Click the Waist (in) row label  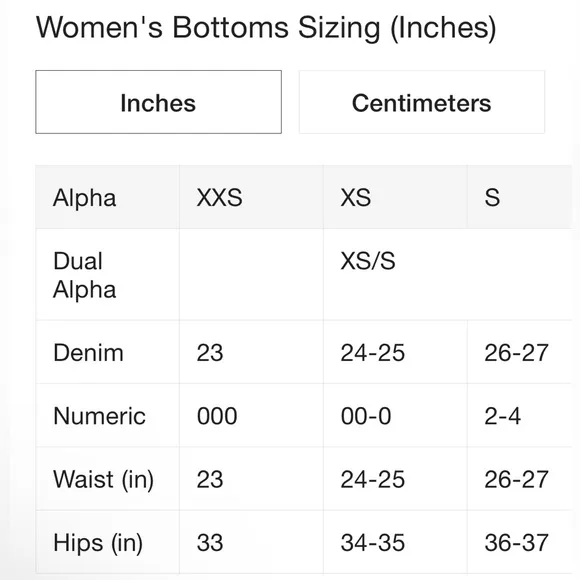tap(108, 479)
